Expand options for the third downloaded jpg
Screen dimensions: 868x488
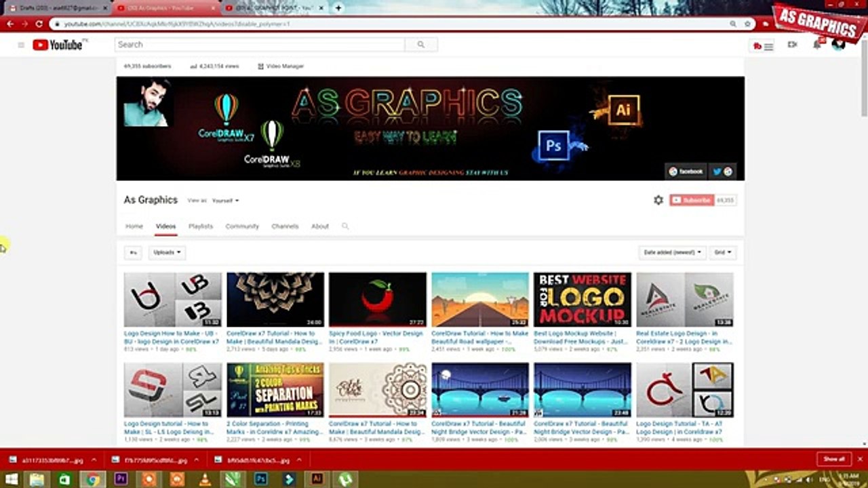[300, 460]
